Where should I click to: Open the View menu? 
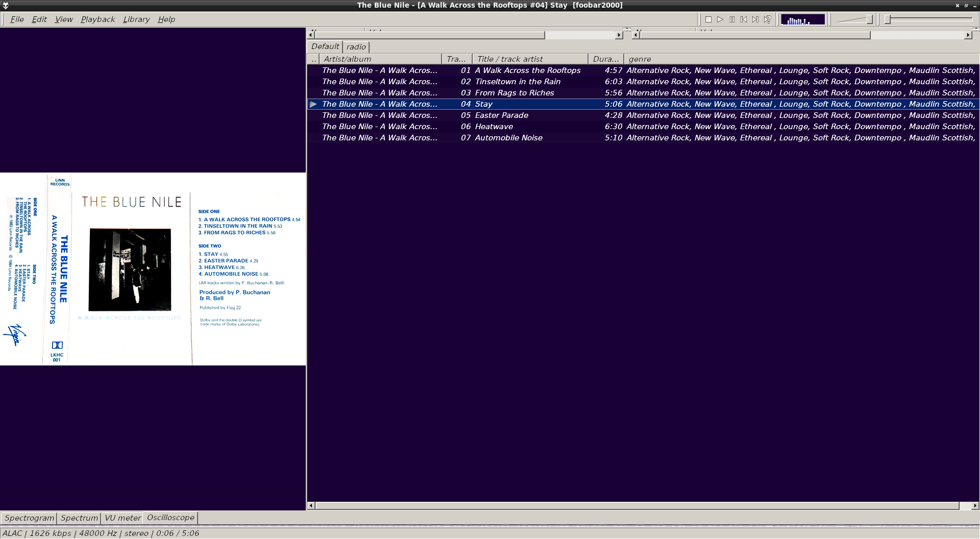click(64, 19)
